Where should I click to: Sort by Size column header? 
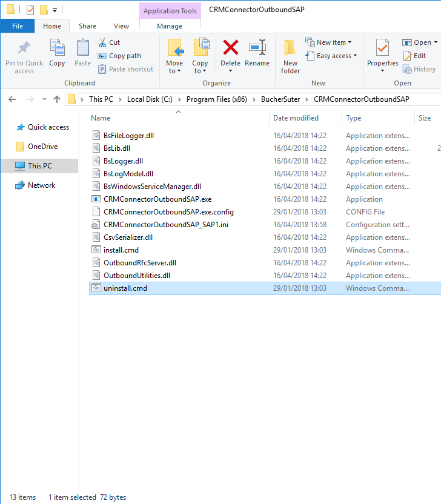(425, 118)
